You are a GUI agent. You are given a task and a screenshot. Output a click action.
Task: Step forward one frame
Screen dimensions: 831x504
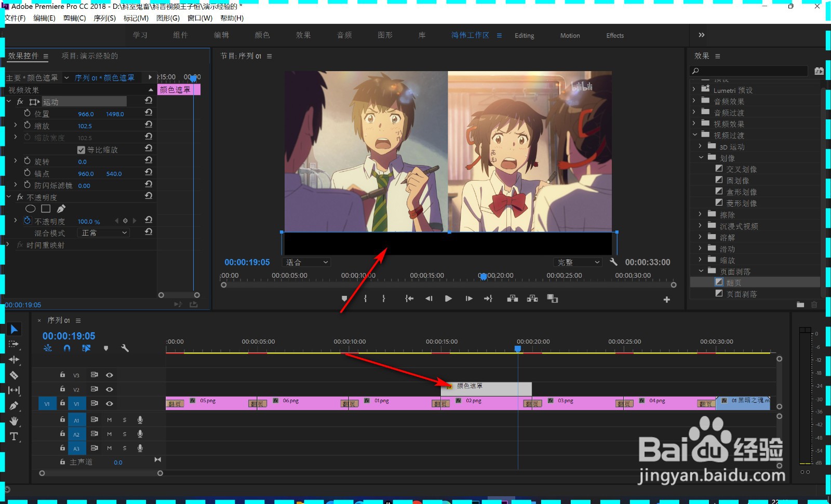(468, 298)
